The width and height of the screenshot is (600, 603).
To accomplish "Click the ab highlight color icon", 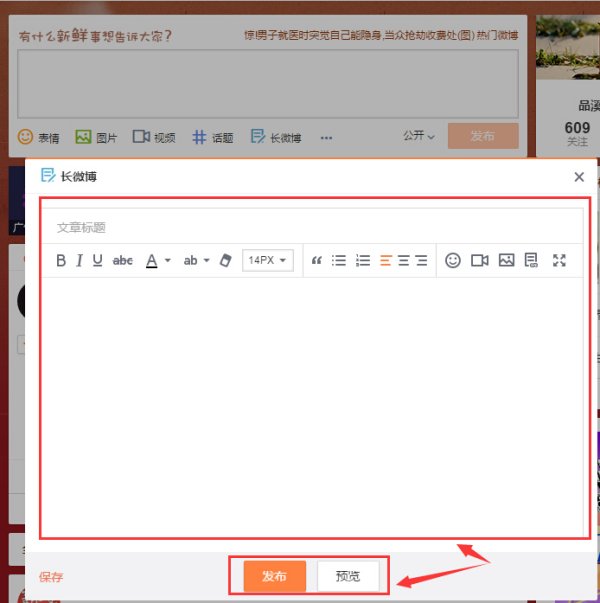I will [x=190, y=260].
